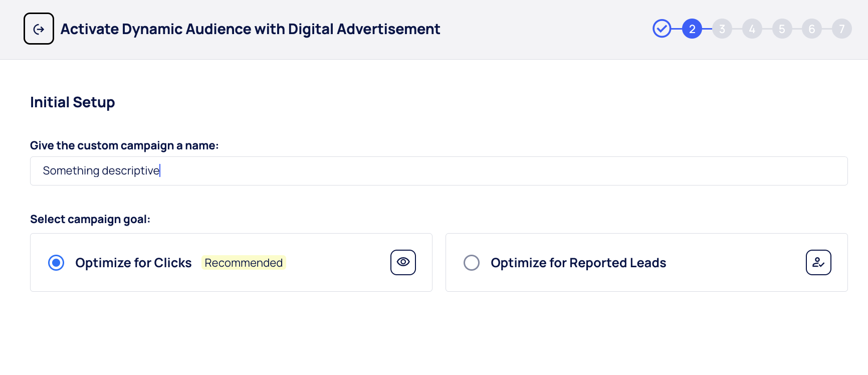Click the exit wizard arrow icon
868x375 pixels.
[39, 29]
